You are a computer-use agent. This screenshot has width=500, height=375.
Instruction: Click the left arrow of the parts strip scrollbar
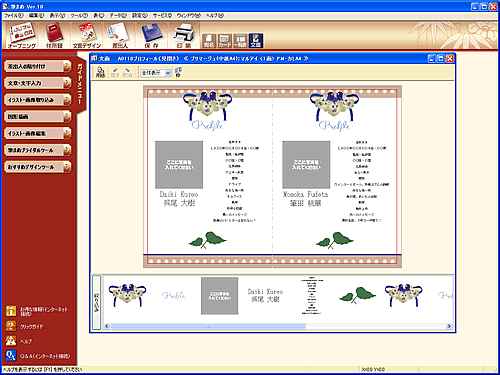click(x=107, y=326)
